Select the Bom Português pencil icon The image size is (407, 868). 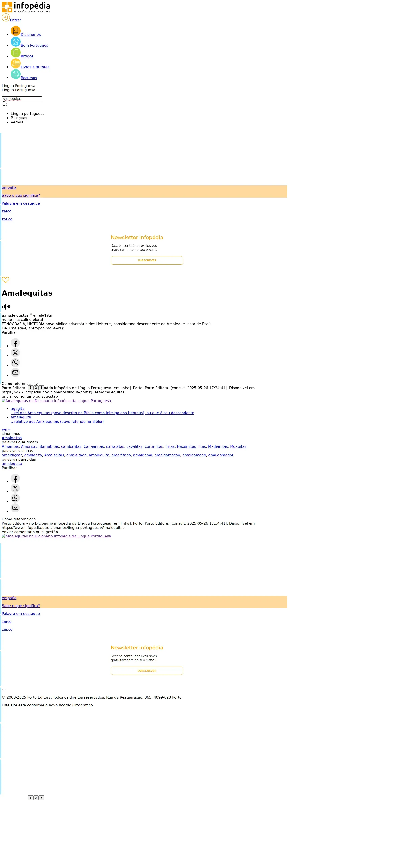(x=16, y=42)
